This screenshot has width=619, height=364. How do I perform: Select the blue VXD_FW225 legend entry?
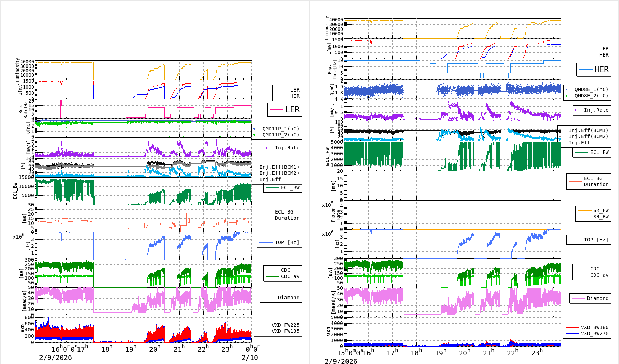click(278, 325)
